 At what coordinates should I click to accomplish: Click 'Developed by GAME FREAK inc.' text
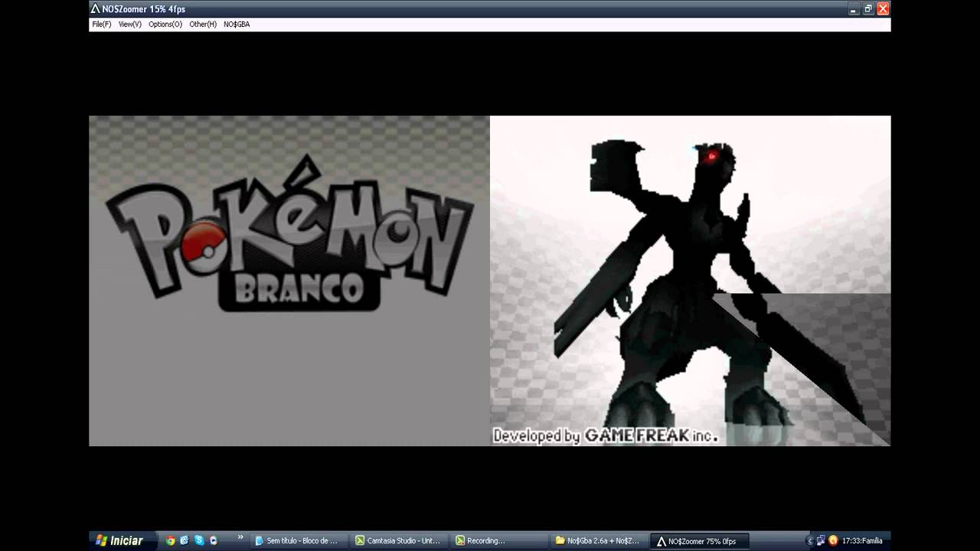pyautogui.click(x=606, y=435)
